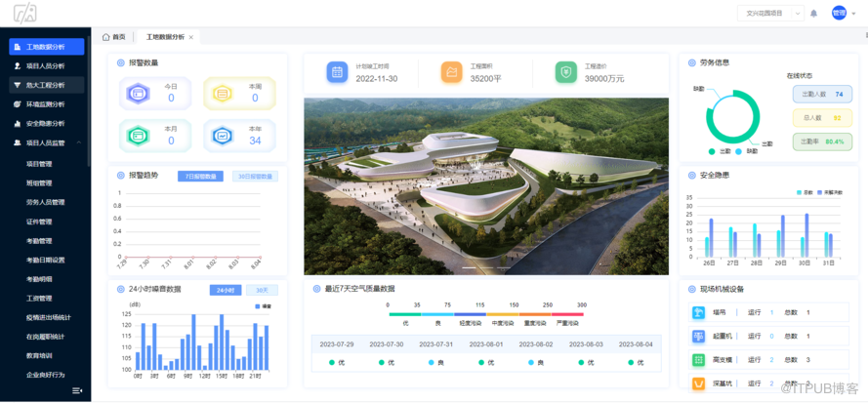This screenshot has height=403, width=868.
Task: Open the 文兴花园项目 project dropdown
Action: point(768,13)
